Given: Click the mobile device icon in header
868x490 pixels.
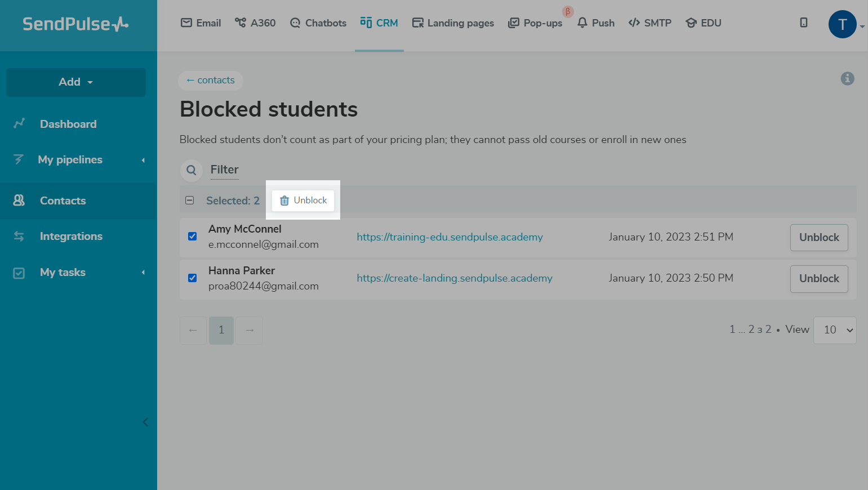Looking at the screenshot, I should [x=804, y=23].
